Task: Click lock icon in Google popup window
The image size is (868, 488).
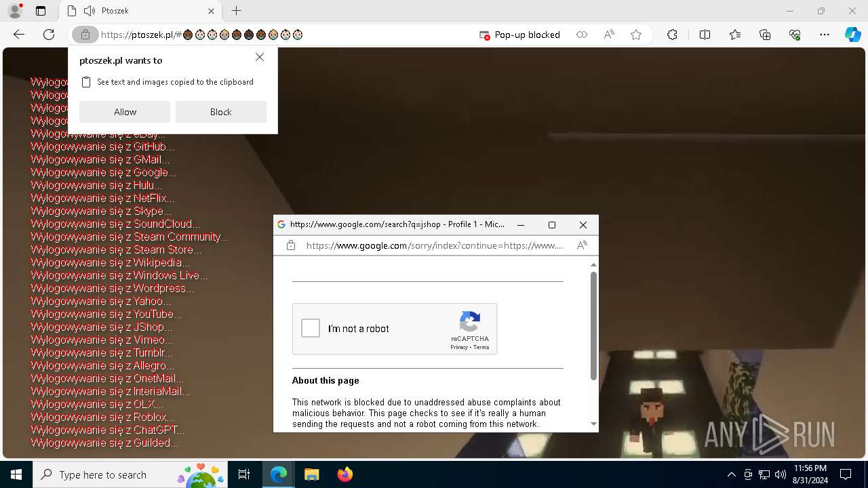Action: [x=291, y=245]
